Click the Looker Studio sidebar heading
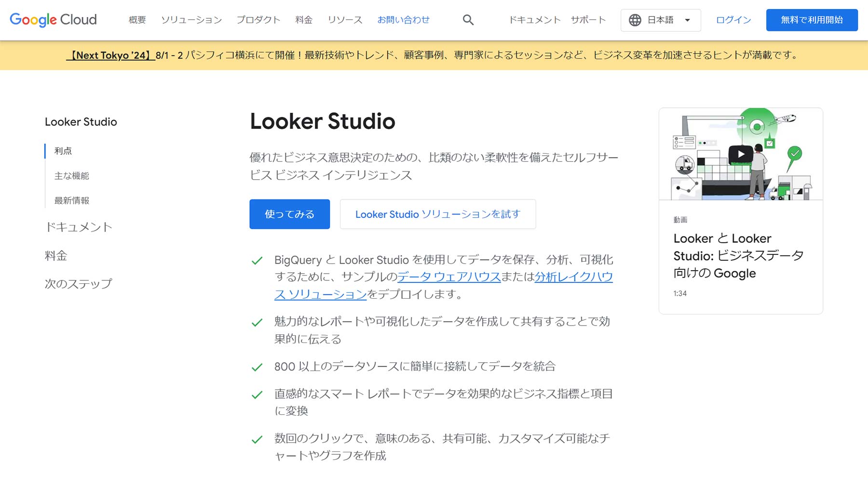This screenshot has height=488, width=868. click(81, 122)
